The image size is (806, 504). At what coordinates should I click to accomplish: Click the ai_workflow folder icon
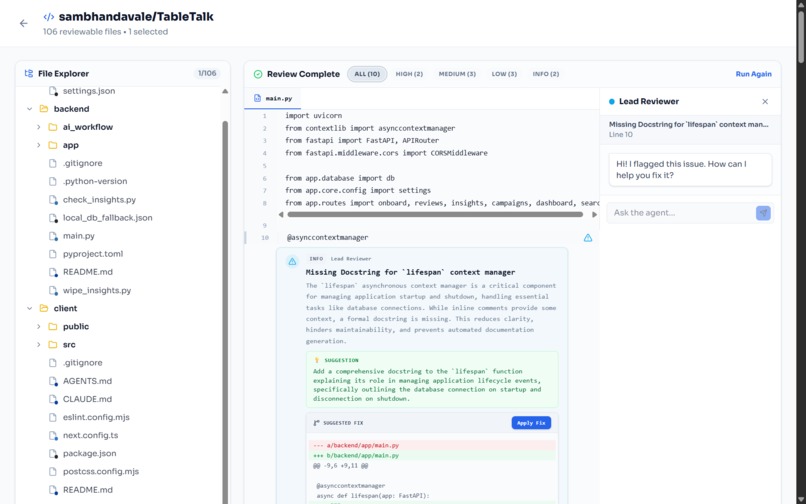point(52,127)
